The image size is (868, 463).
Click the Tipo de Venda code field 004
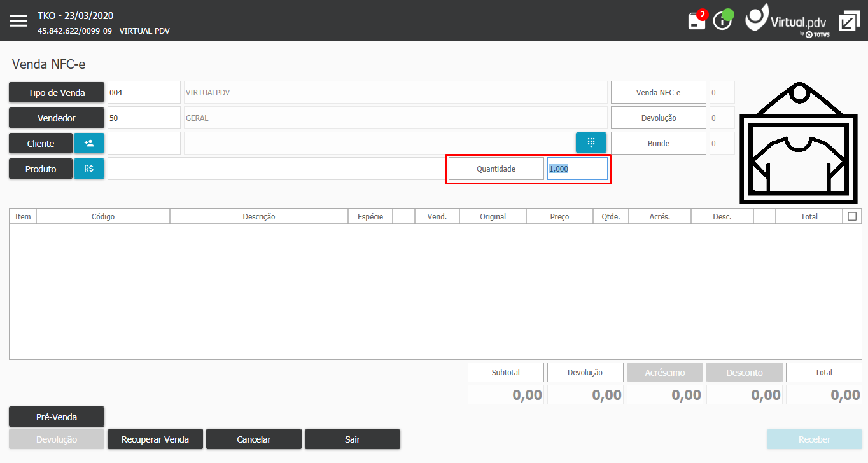pyautogui.click(x=144, y=92)
